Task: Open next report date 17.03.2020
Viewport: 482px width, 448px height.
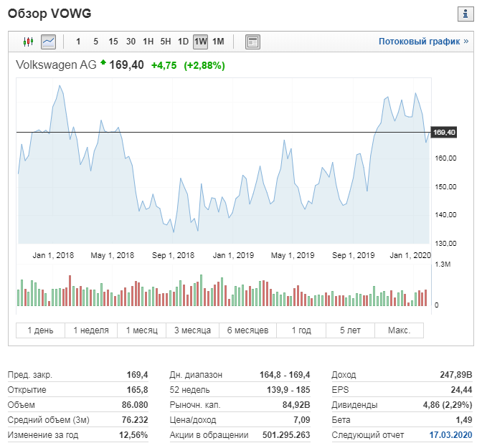Action: (x=450, y=435)
